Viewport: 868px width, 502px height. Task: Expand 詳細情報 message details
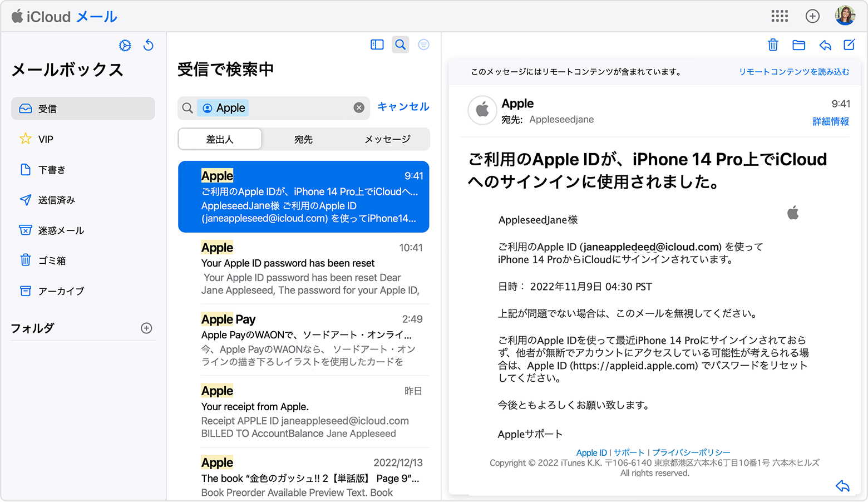click(830, 121)
